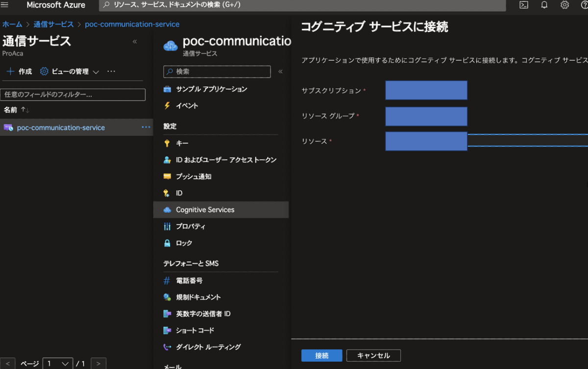Click the 任意のフィールドのフィルター field
Viewport: 588px width, 369px height.
73,95
